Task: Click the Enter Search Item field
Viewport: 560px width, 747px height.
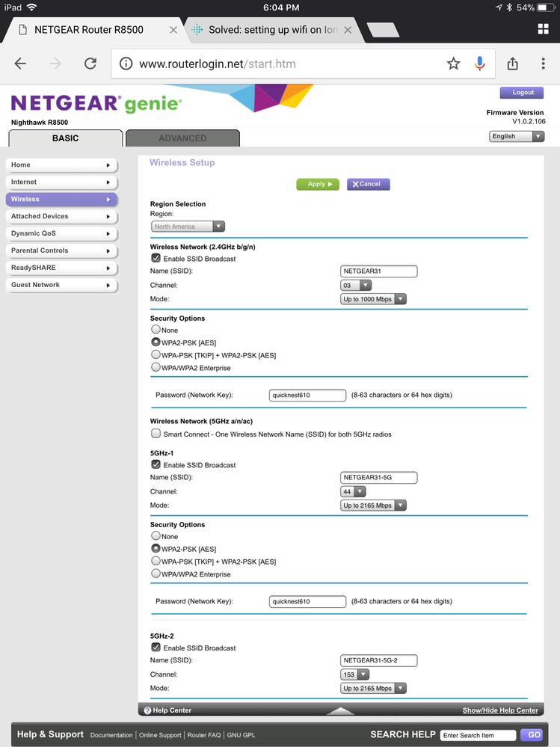Action: click(x=478, y=735)
